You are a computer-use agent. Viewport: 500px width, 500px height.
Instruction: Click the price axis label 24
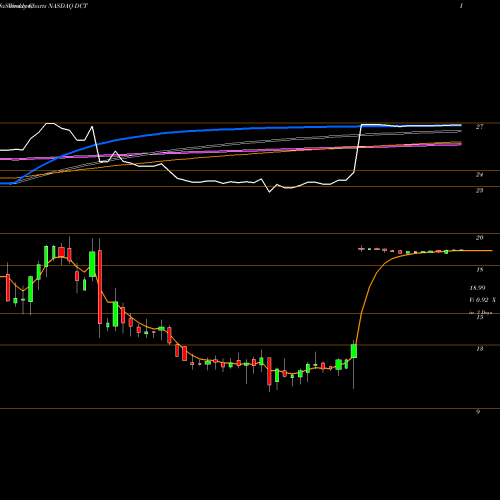coord(479,175)
